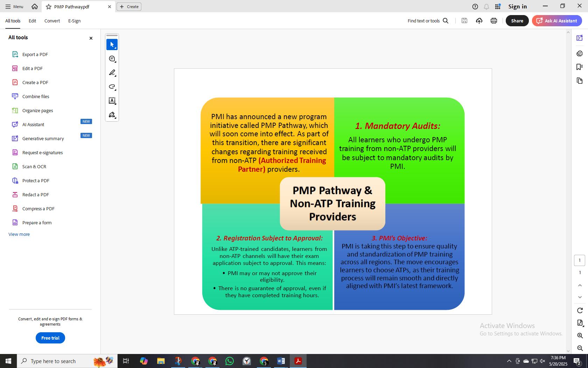588x368 pixels.
Task: Go to Home view
Action: (34, 6)
